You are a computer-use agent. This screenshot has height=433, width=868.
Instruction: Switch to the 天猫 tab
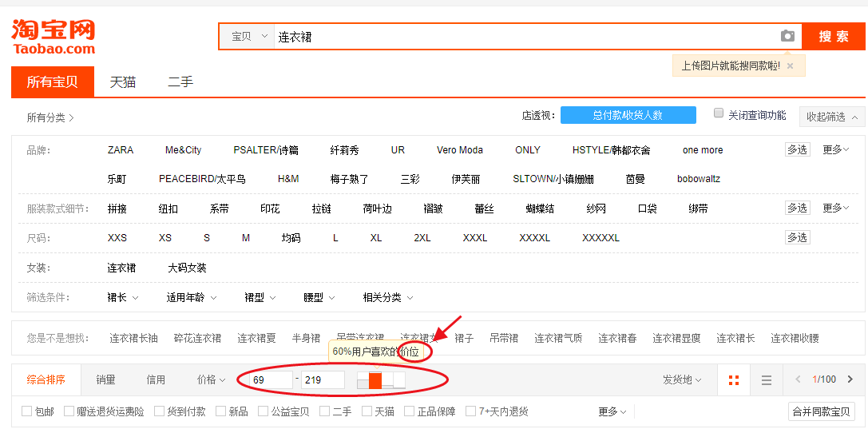point(123,82)
